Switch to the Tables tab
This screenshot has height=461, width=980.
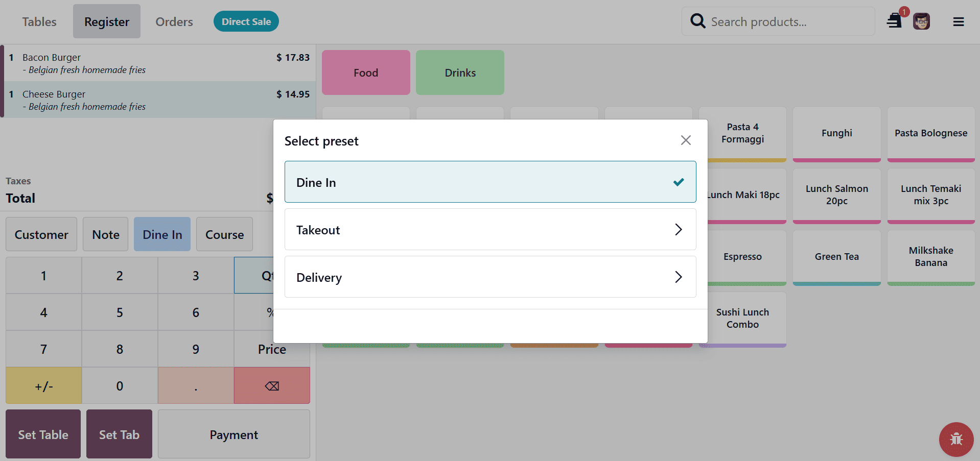[x=39, y=21]
